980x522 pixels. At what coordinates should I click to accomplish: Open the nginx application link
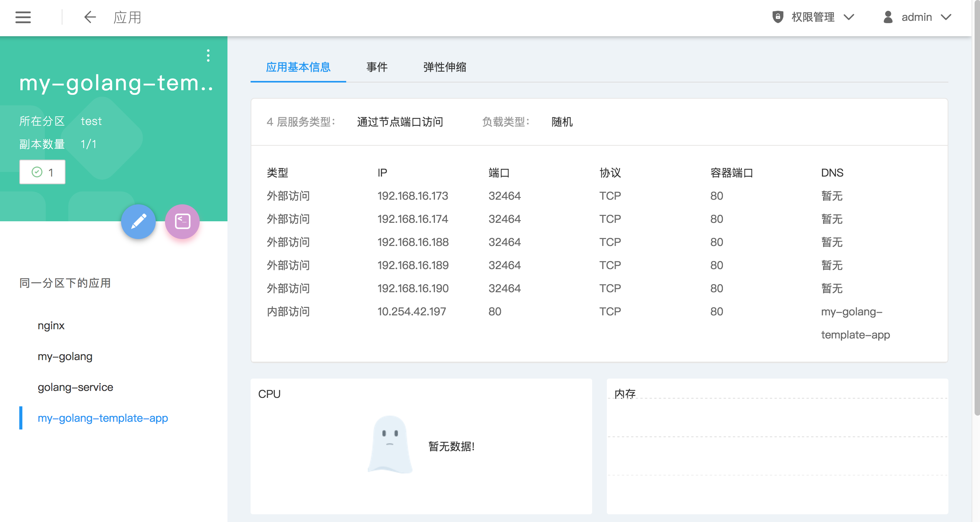[x=51, y=325]
